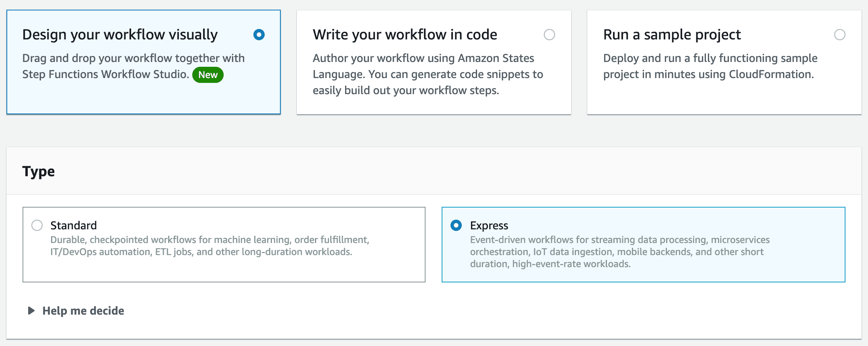Expand the 'Help me decide' triangle arrow
Viewport: 868px width, 346px height.
point(31,311)
